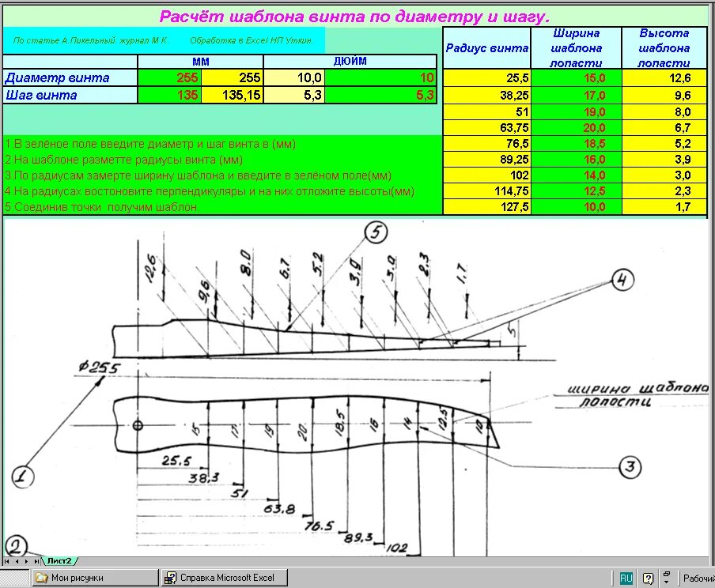Click the дюйм column header
Image resolution: width=715 pixels, height=588 pixels.
pyautogui.click(x=350, y=62)
